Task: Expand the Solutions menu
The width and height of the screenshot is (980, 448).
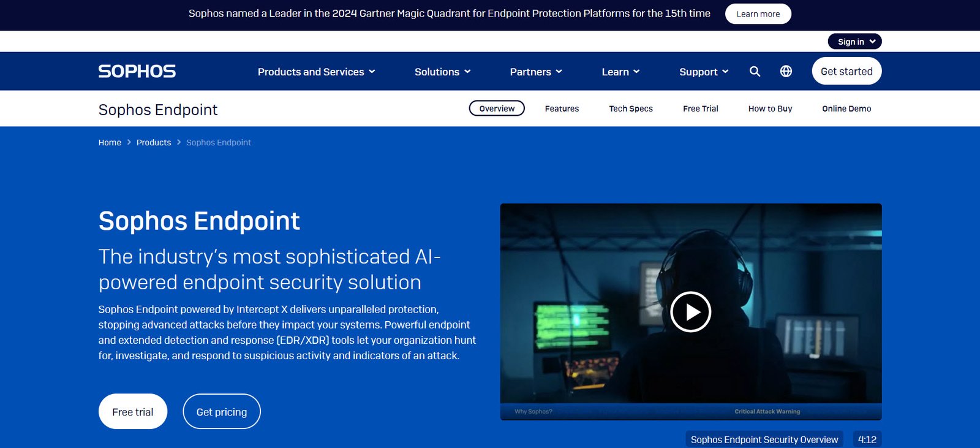Action: coord(442,72)
